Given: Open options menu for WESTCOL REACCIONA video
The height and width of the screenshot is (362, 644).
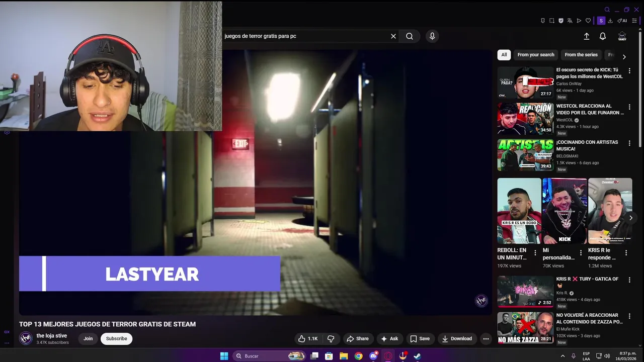Looking at the screenshot, I should pos(629,107).
